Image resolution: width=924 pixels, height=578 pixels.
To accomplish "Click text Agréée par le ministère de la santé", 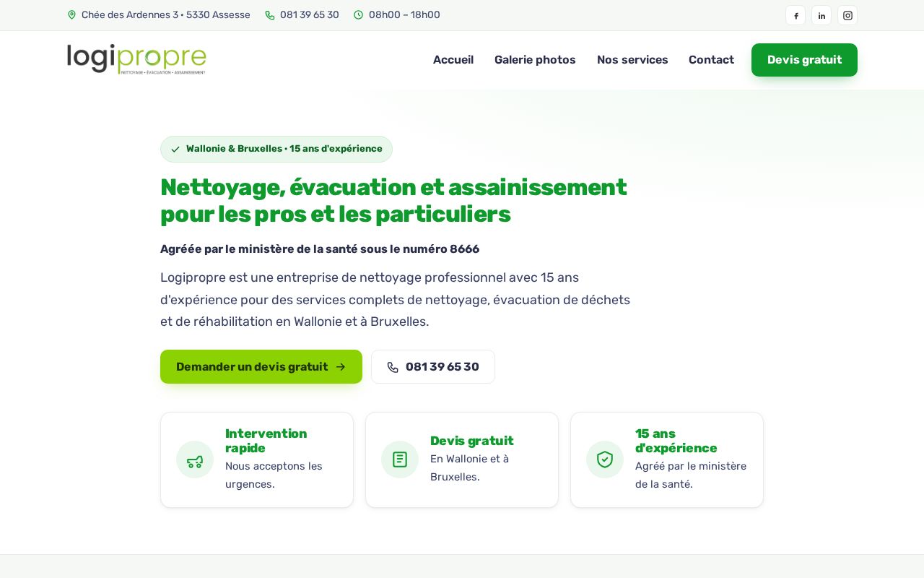I will click(x=320, y=249).
